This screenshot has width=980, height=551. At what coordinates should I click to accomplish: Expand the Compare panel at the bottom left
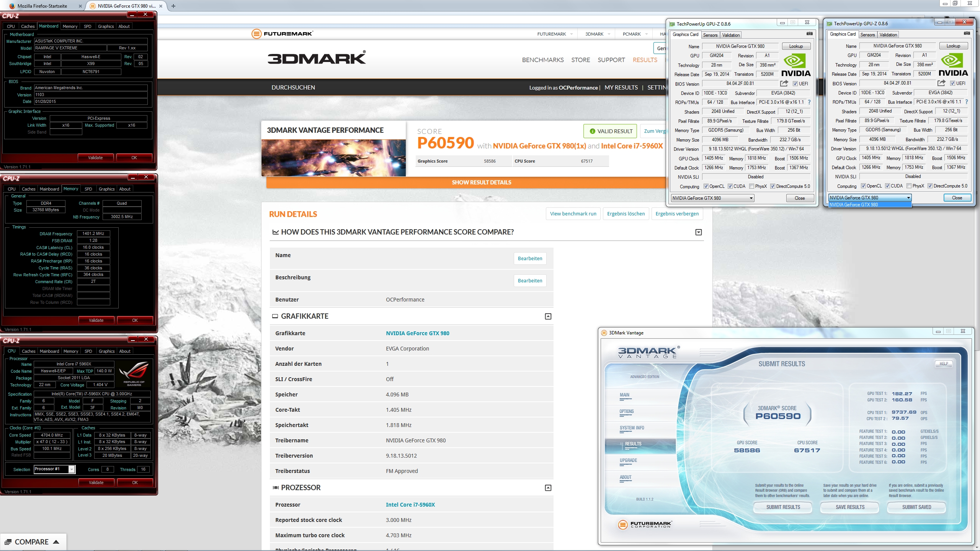coord(56,542)
